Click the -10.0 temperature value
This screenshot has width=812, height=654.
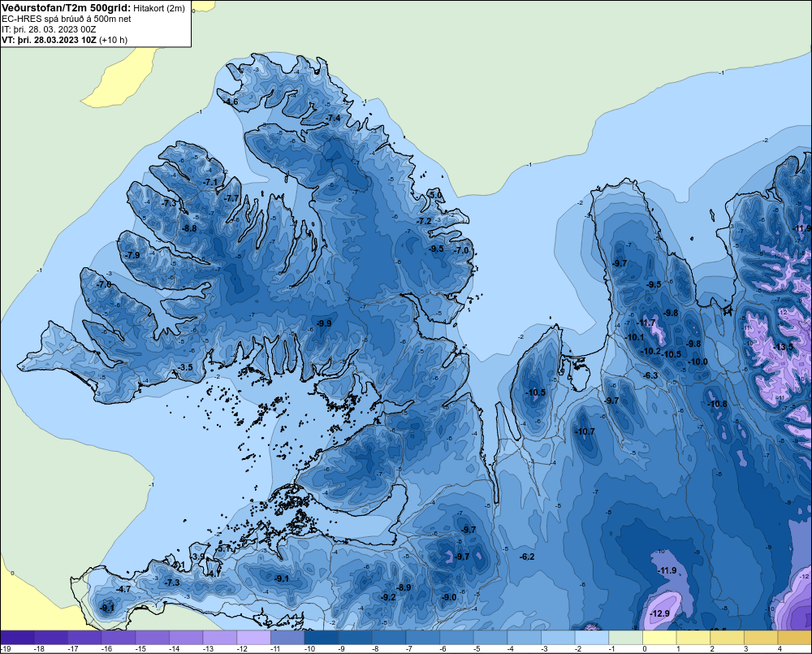point(698,362)
